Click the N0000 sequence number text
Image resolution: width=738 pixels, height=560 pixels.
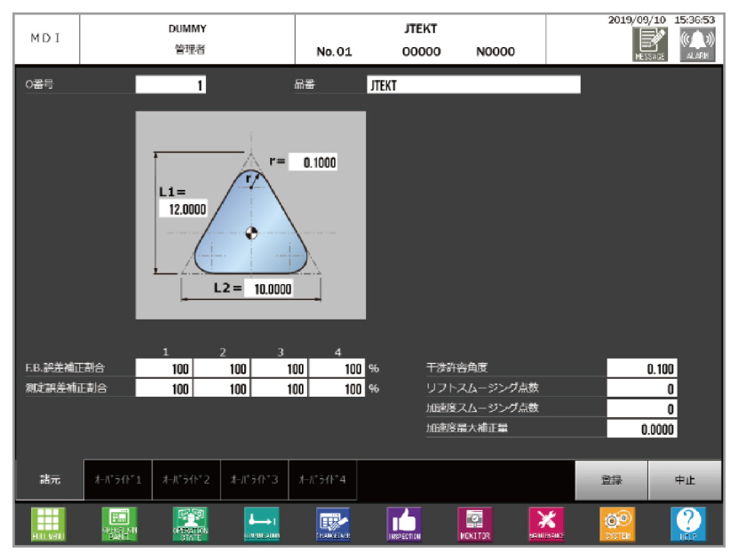(496, 51)
